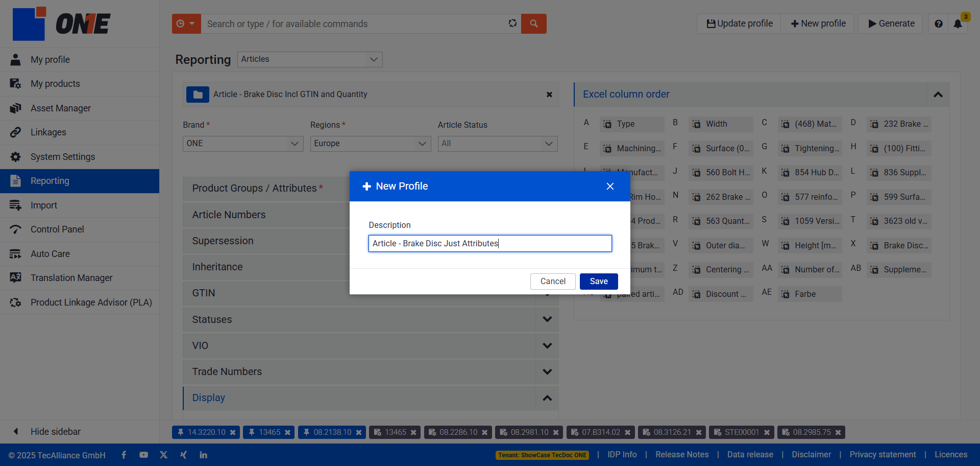Expand the Trade Numbers section

coord(547,372)
